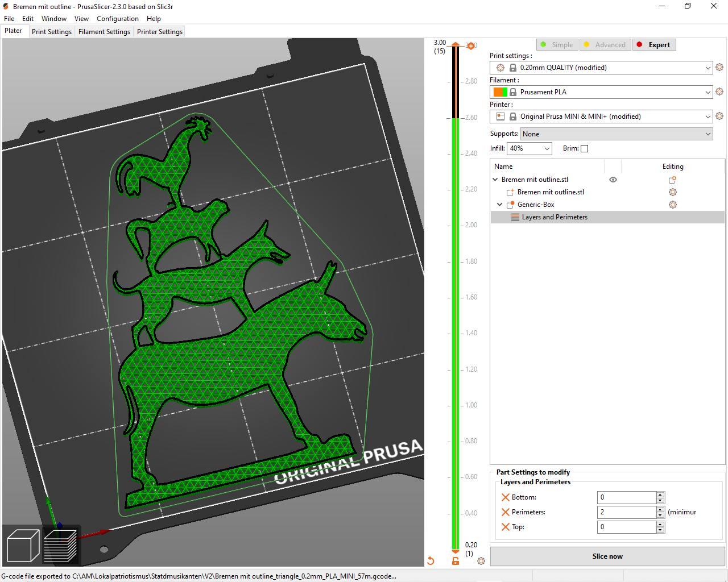Collapse the Generic-Box tree node
This screenshot has width=728, height=582.
pyautogui.click(x=500, y=205)
